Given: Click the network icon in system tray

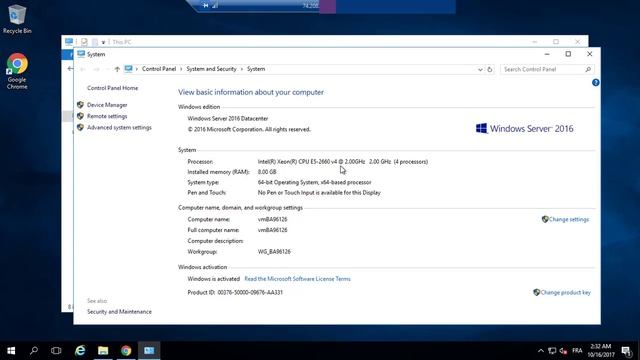Looking at the screenshot, I should (552, 351).
